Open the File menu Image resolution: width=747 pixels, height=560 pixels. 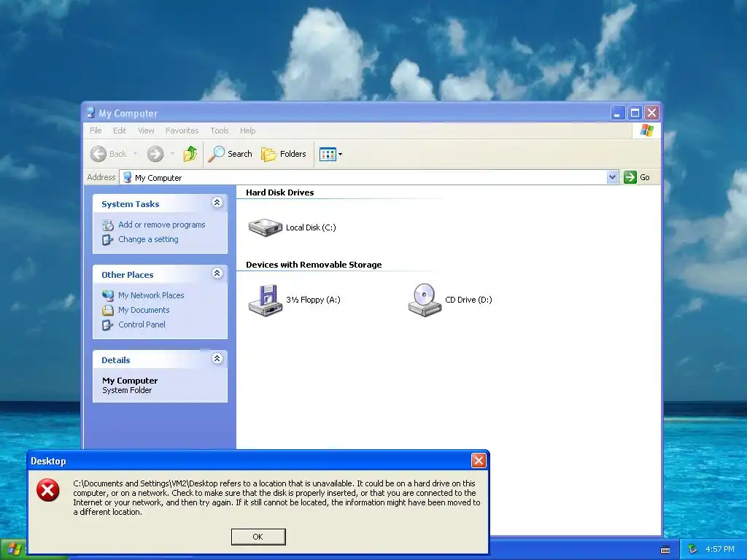point(96,131)
